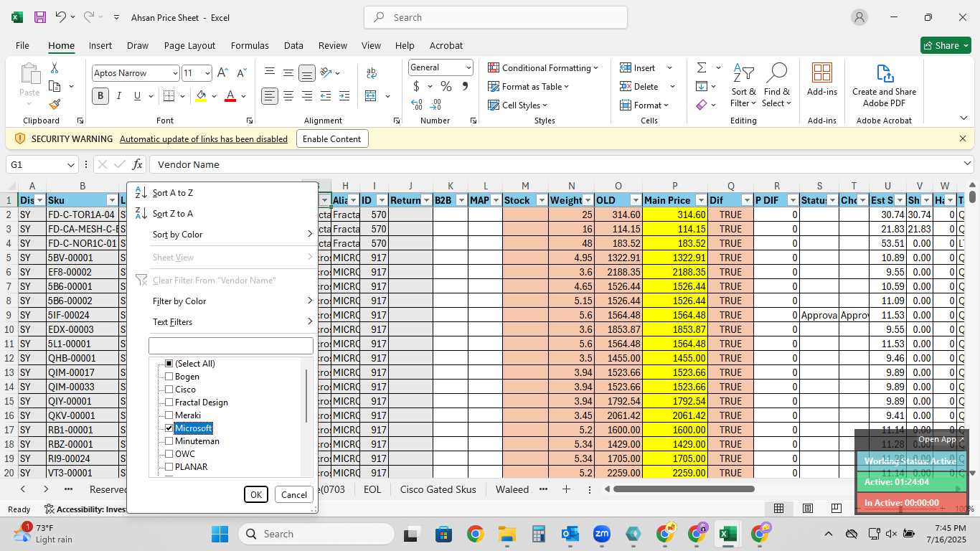Toggle Bold formatting button

tap(100, 95)
